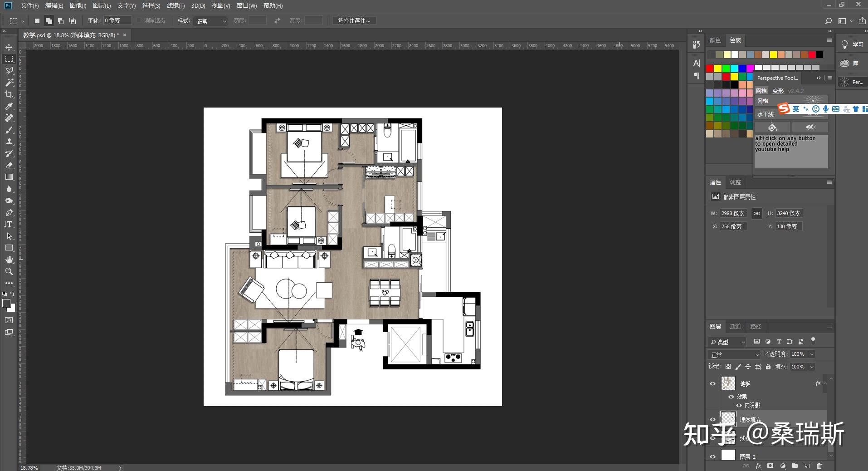
Task: Click the foreground color swatch
Action: click(x=6, y=304)
